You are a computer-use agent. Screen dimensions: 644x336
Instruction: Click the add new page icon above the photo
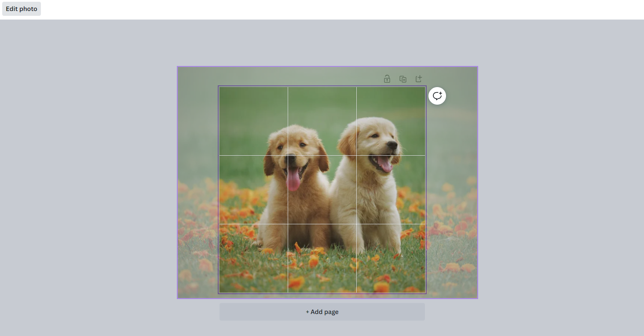pyautogui.click(x=419, y=79)
